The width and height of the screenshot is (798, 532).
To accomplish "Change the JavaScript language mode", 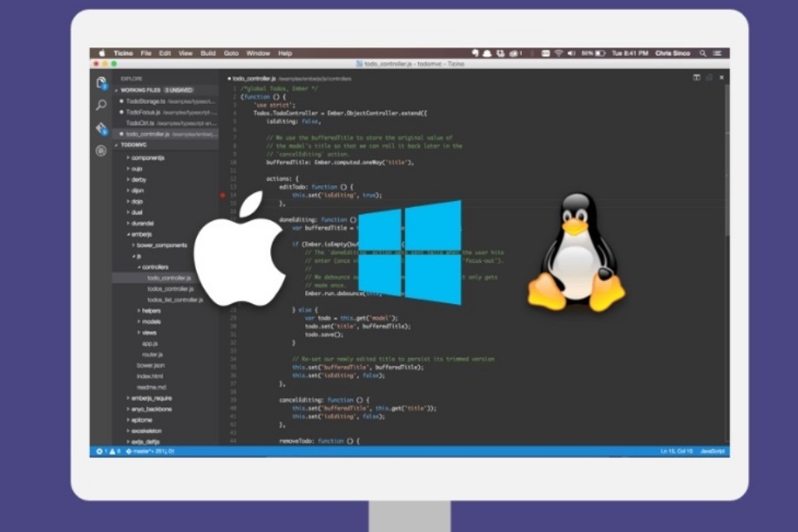I will [x=712, y=451].
